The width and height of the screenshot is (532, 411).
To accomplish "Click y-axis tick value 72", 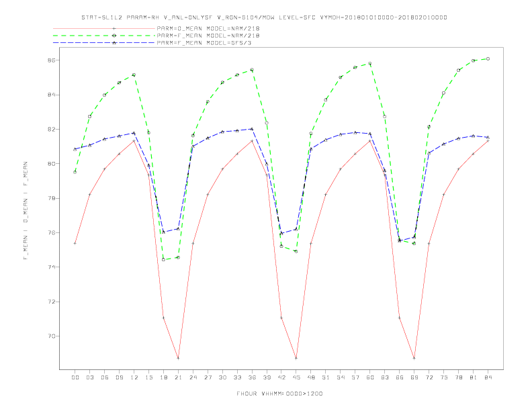I will pyautogui.click(x=52, y=302).
